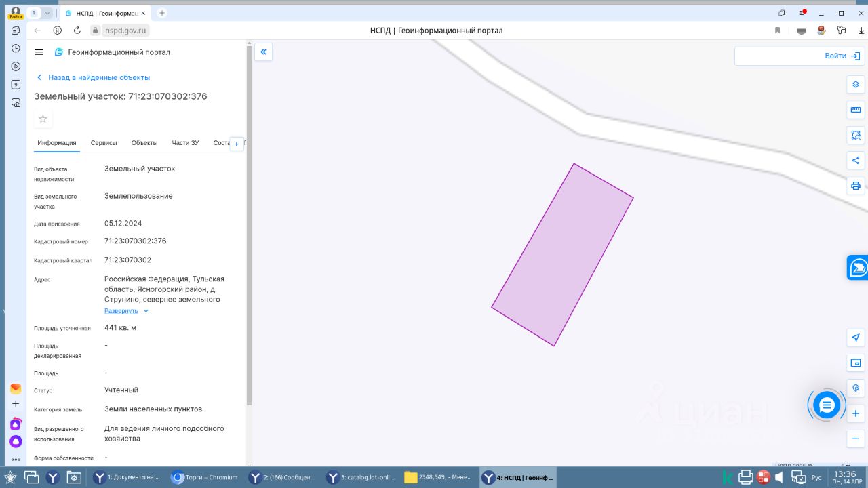868x488 pixels.
Task: Open the hamburger menu of Геоинформационный портал
Action: pos(39,52)
